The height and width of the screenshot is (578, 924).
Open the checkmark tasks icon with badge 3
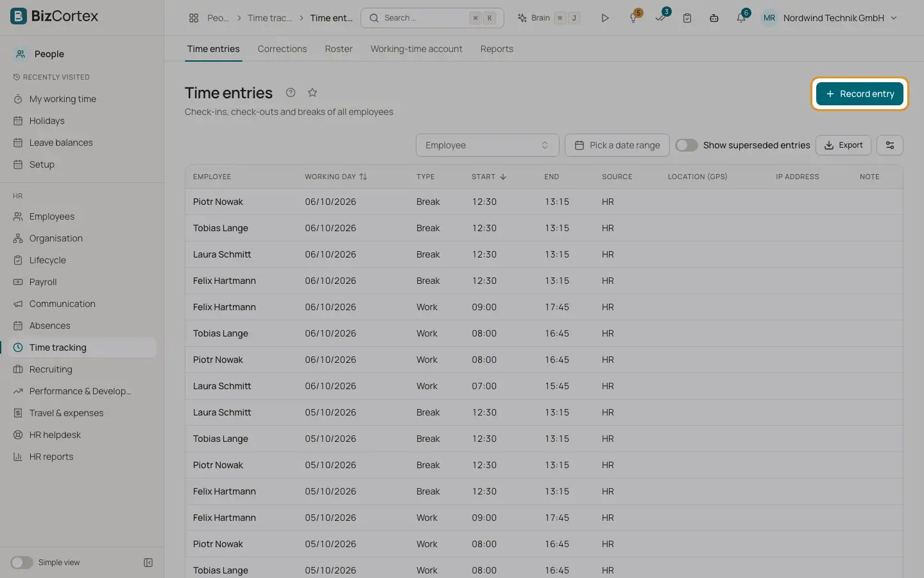pos(660,18)
